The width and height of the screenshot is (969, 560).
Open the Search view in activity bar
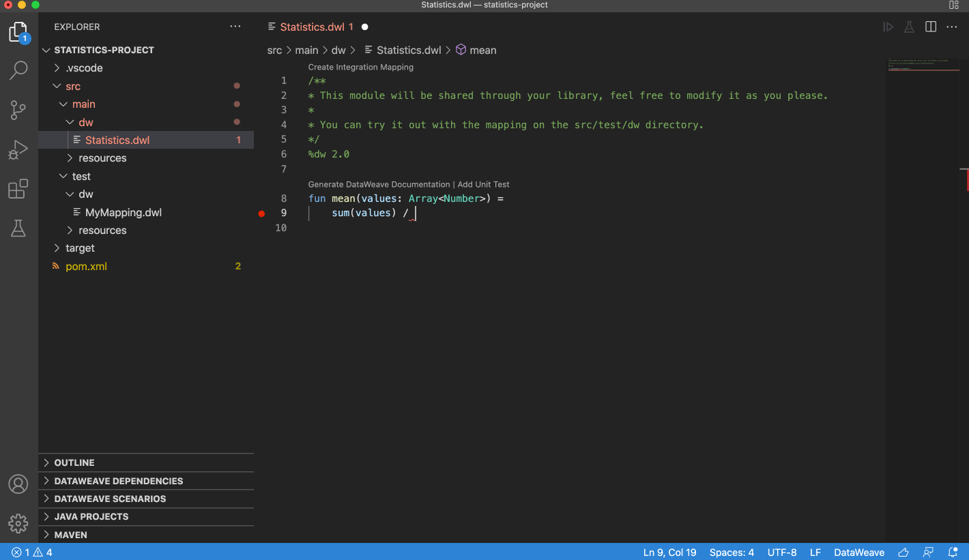(18, 70)
